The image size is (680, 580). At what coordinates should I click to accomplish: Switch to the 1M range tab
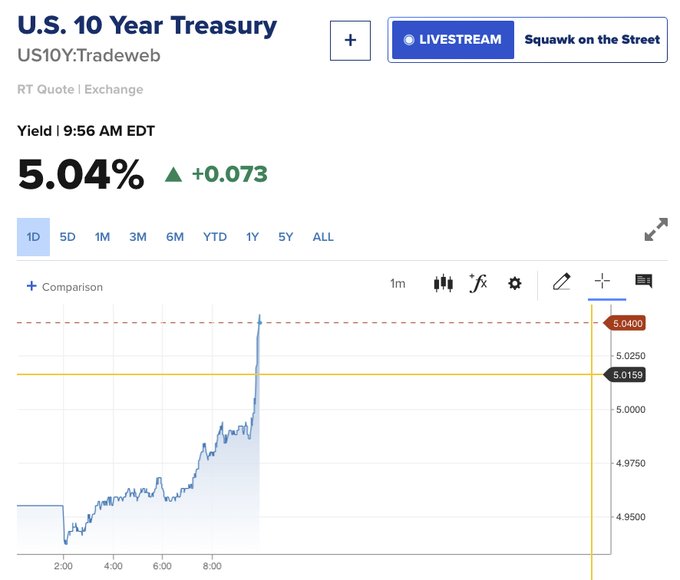click(x=102, y=237)
